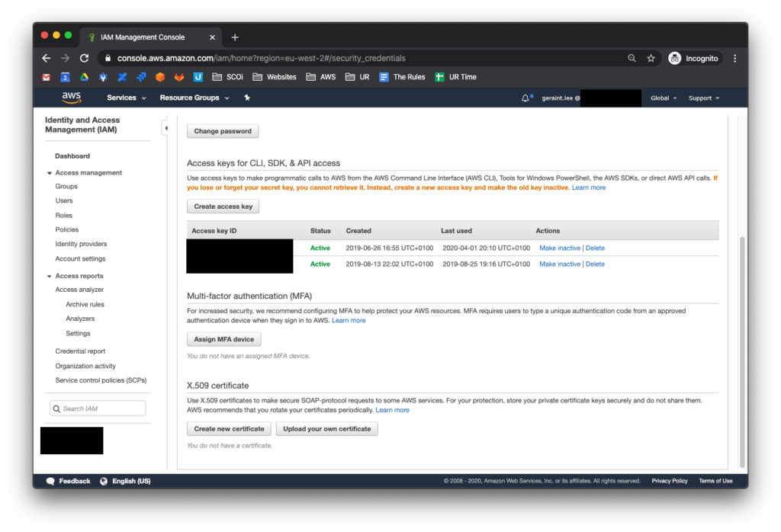Make the 2019-06-26 access key inactive

coord(560,248)
